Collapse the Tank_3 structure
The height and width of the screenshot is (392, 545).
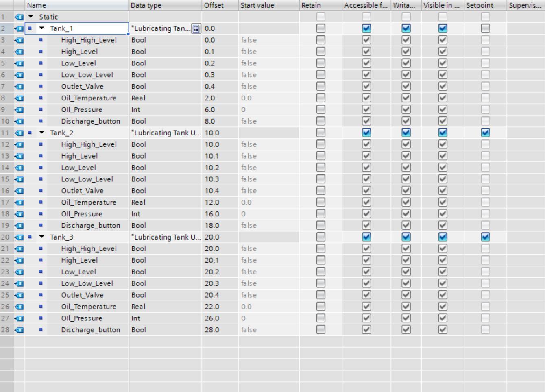pos(41,237)
